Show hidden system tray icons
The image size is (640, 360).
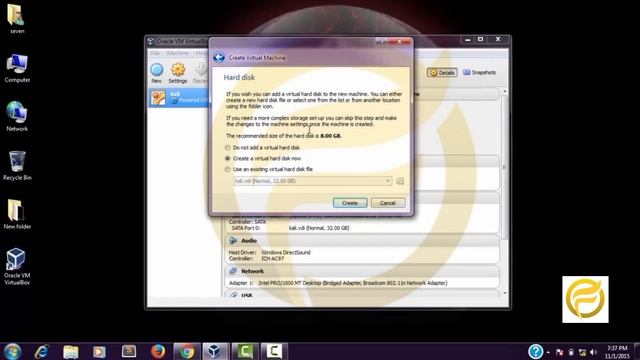coord(548,352)
